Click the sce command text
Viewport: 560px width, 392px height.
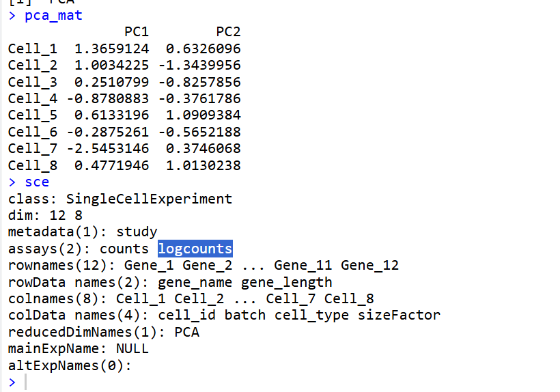coord(37,182)
